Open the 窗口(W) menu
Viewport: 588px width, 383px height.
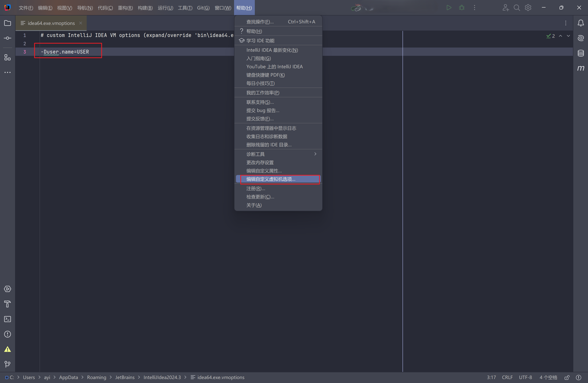223,8
